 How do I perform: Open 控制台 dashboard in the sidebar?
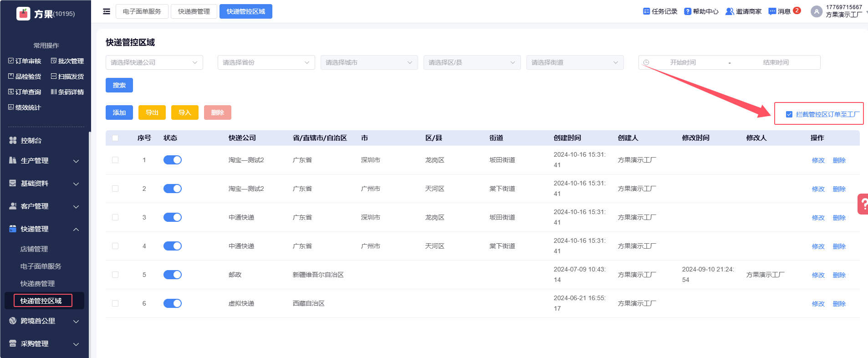click(x=31, y=141)
